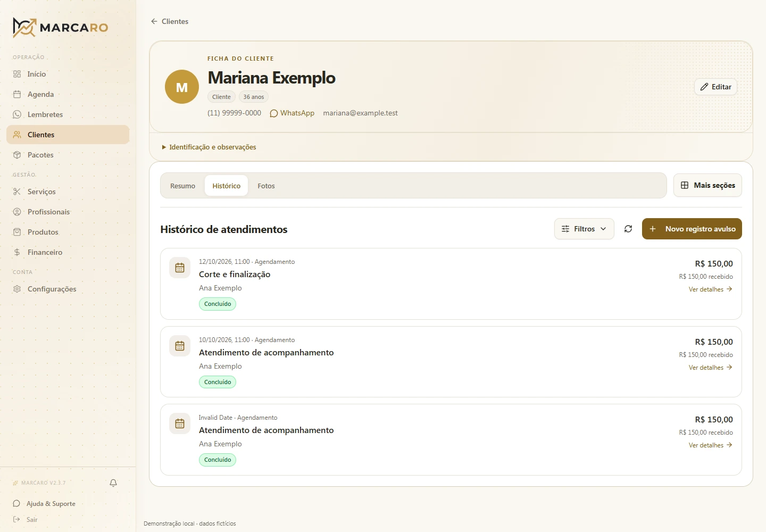The height and width of the screenshot is (532, 766).
Task: Open Ajuda & Suporte chat
Action: (x=45, y=504)
